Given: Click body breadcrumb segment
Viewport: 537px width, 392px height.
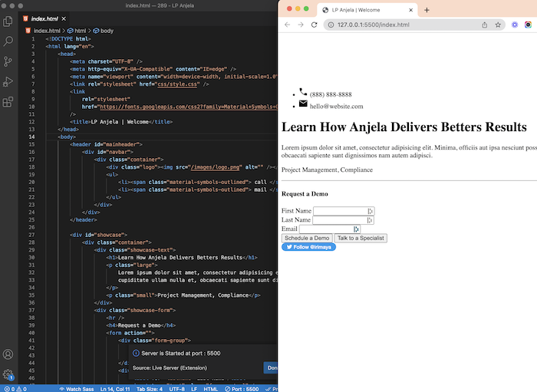Looking at the screenshot, I should click(104, 31).
